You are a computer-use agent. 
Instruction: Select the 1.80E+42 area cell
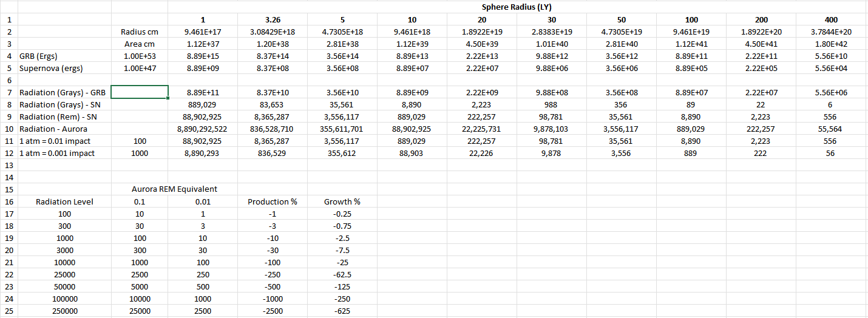pyautogui.click(x=832, y=44)
